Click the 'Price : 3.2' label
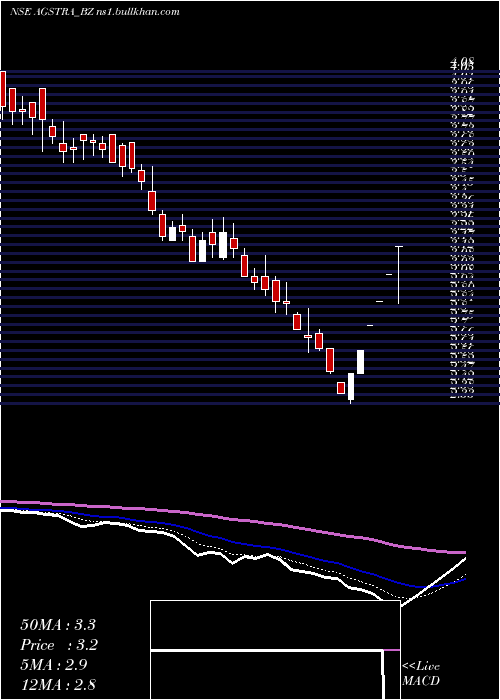500x700 pixels. pos(59,645)
